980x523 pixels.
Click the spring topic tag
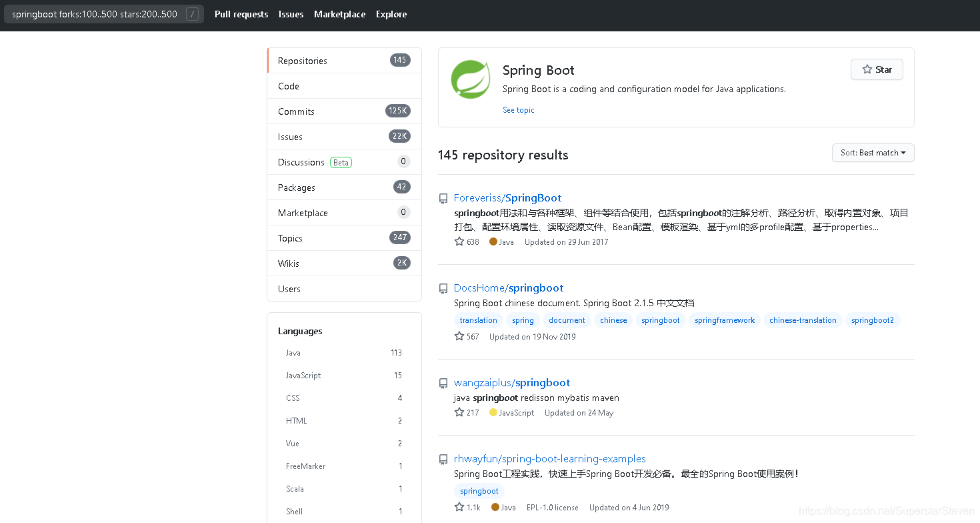tap(523, 320)
